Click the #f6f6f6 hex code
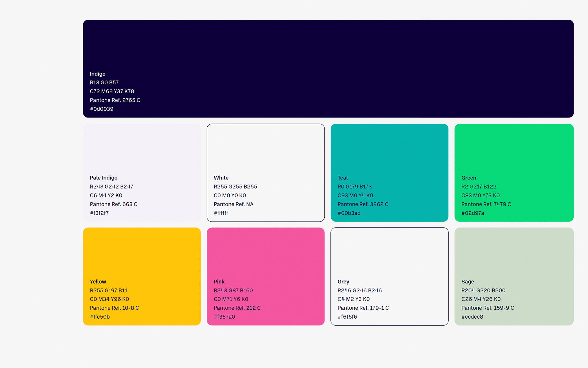 [347, 317]
